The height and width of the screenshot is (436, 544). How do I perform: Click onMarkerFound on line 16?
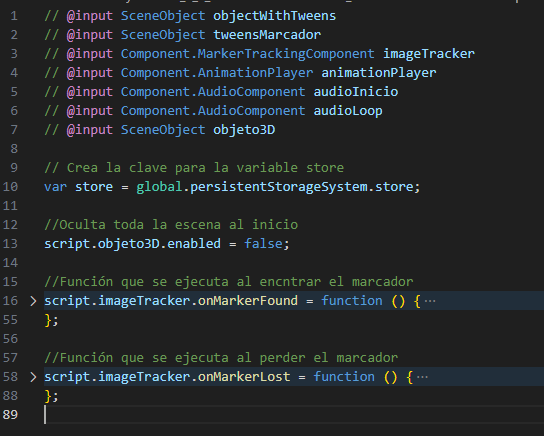pyautogui.click(x=248, y=301)
